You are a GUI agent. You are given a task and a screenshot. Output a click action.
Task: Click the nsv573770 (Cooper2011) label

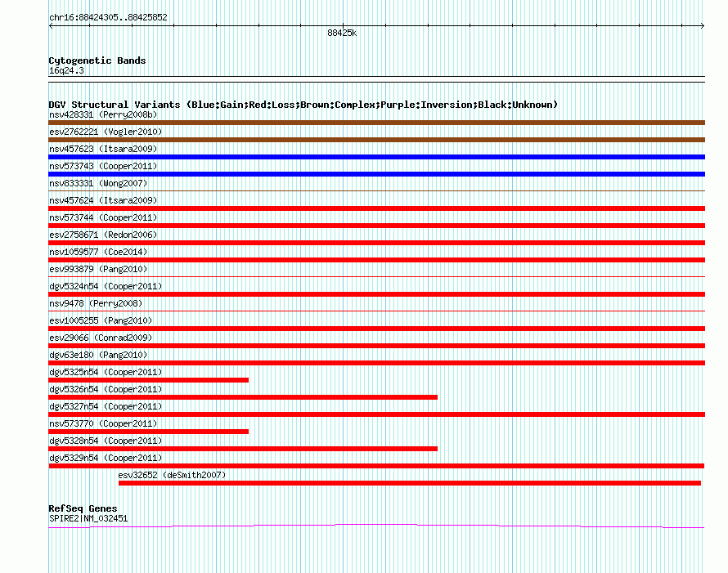tap(103, 423)
